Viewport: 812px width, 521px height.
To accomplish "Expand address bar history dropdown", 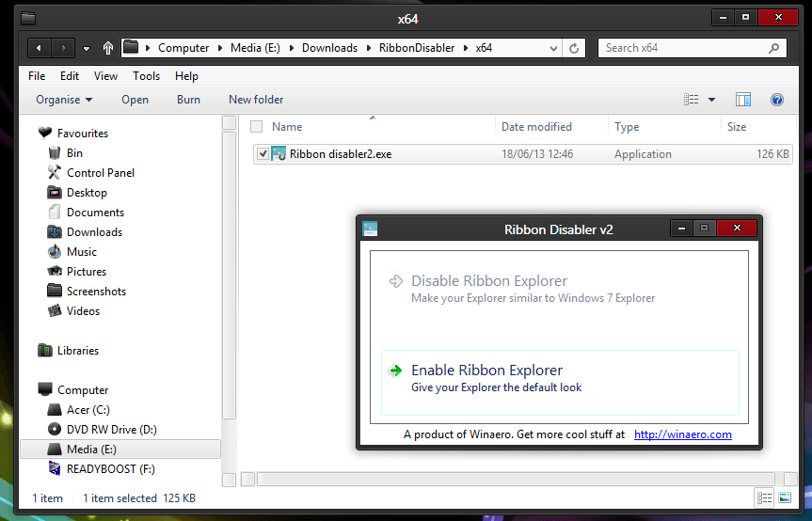I will (553, 48).
